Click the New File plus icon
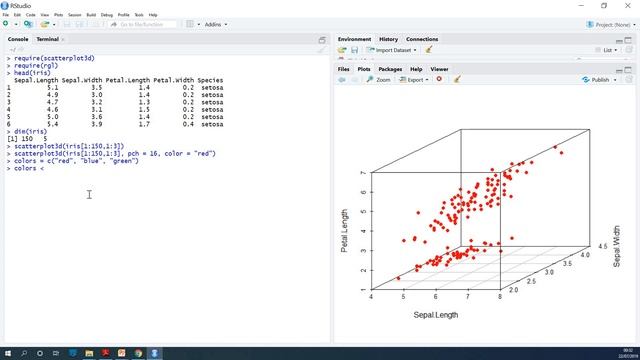The width and height of the screenshot is (640, 360). pyautogui.click(x=6, y=24)
